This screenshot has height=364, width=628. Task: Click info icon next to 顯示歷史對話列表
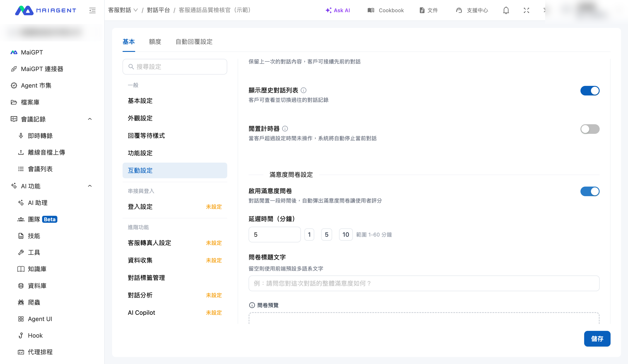pos(304,90)
